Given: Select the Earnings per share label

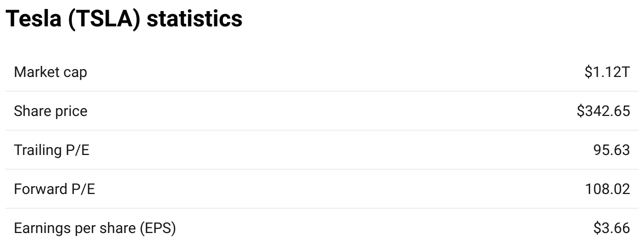Looking at the screenshot, I should tap(95, 228).
